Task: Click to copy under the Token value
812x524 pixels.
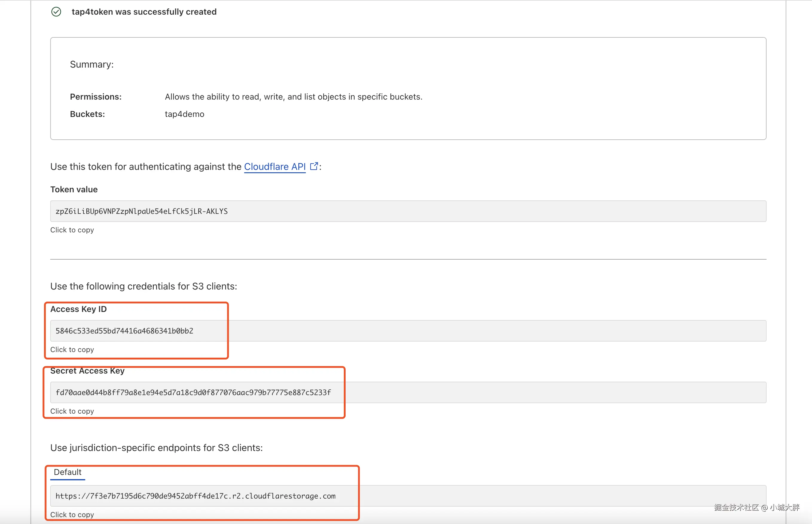Action: (x=72, y=230)
